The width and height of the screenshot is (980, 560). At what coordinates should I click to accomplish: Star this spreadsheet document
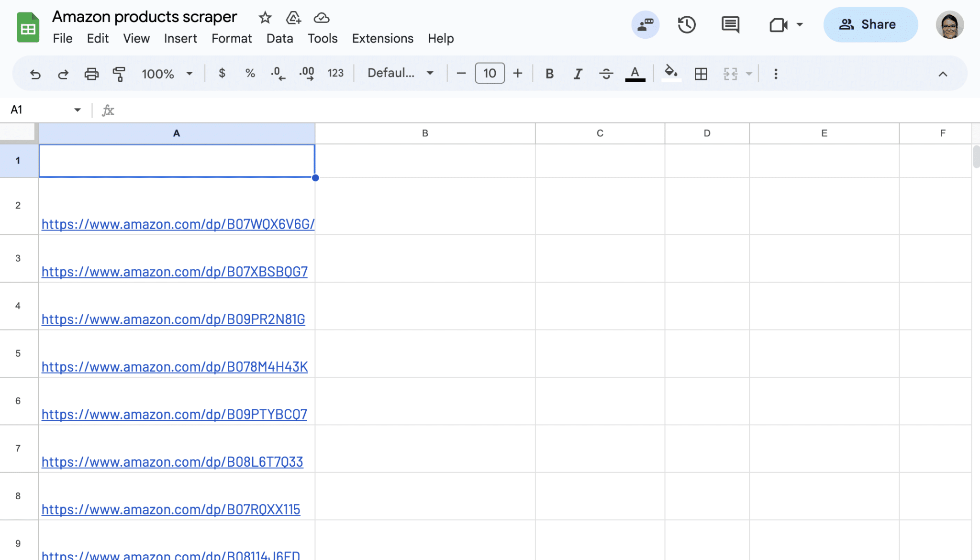(x=265, y=18)
